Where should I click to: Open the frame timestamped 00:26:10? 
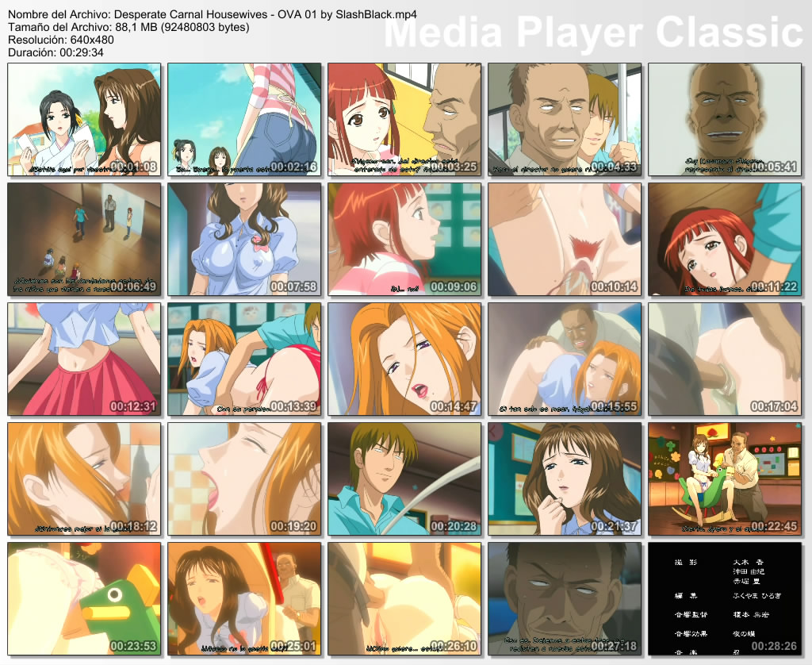[404, 598]
